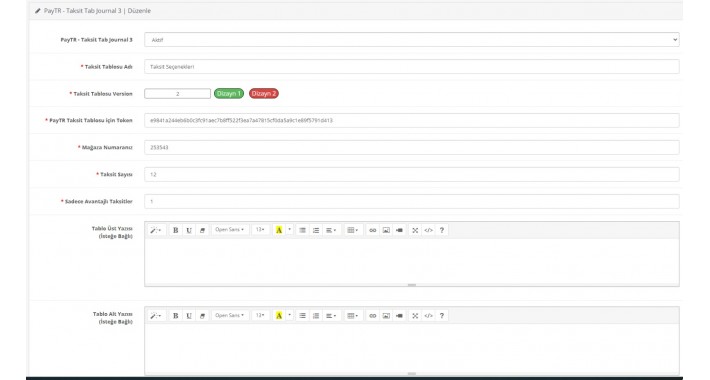This screenshot has width=710, height=380.
Task: Toggle Bold in Tablo Alt Yazısı editor
Action: click(x=175, y=316)
